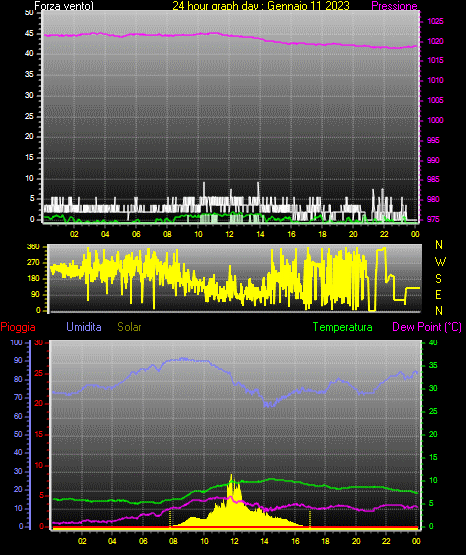Select the Temperatura legend label
This screenshot has height=555, width=466.
342,327
